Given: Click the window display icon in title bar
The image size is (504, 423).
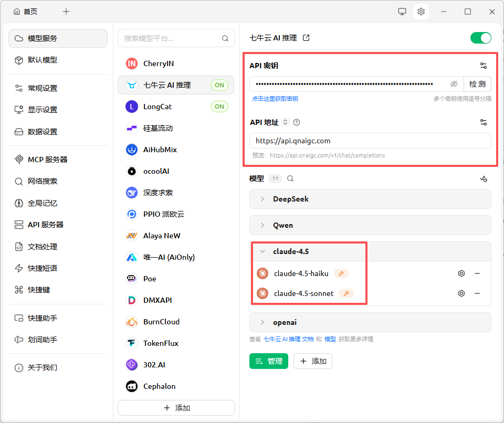Looking at the screenshot, I should point(402,12).
